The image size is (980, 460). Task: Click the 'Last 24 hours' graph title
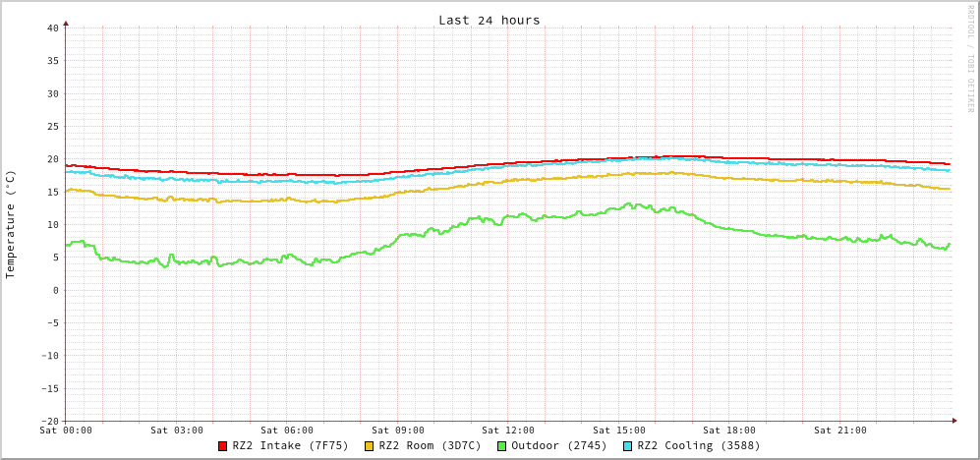pos(489,20)
